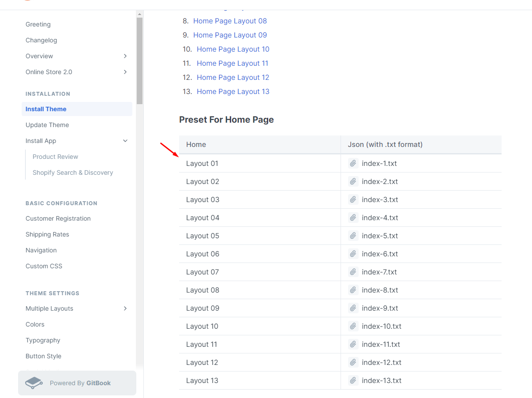Viewport: 532px width, 398px height.
Task: Click the Layout 01 table cell
Action: click(x=260, y=163)
